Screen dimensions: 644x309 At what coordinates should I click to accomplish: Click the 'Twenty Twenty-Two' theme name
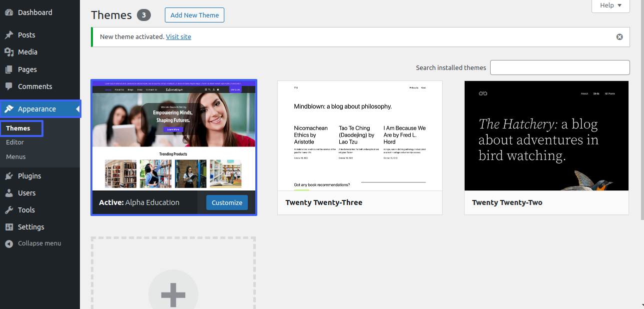(507, 202)
